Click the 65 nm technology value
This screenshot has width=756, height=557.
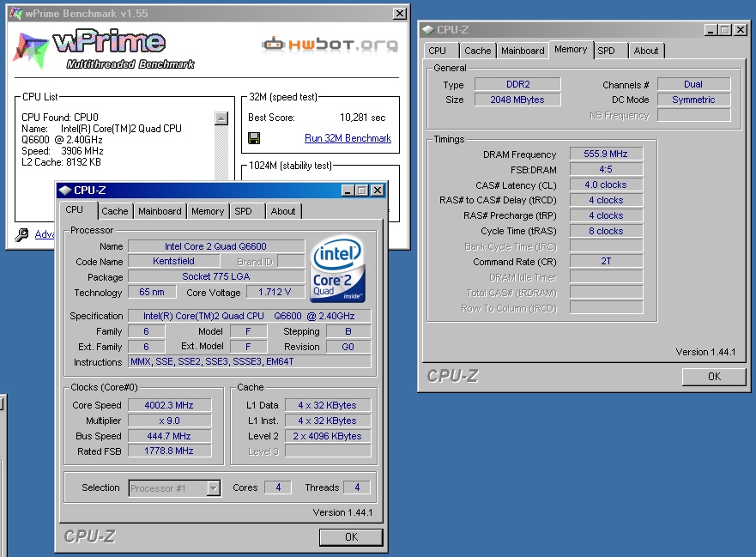[152, 293]
